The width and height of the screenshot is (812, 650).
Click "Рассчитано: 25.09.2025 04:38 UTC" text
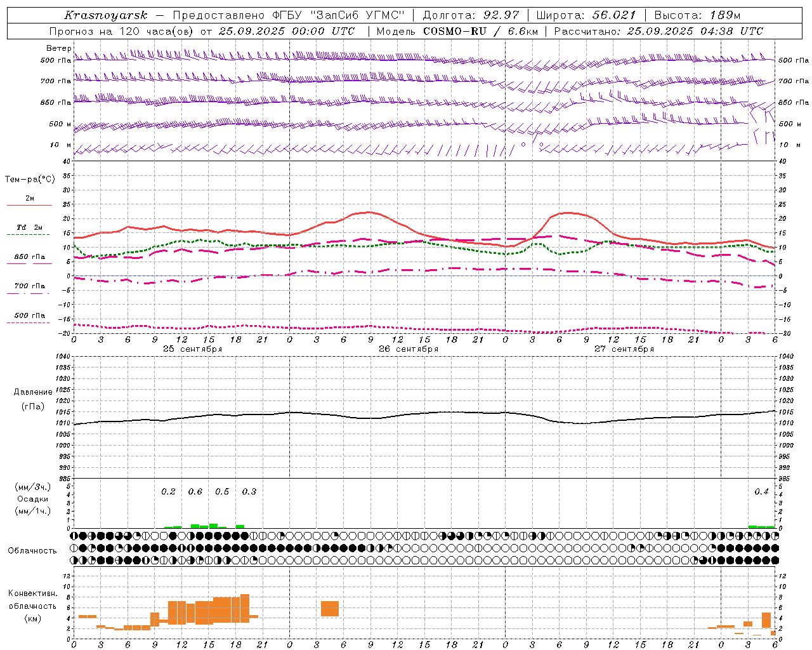(658, 31)
